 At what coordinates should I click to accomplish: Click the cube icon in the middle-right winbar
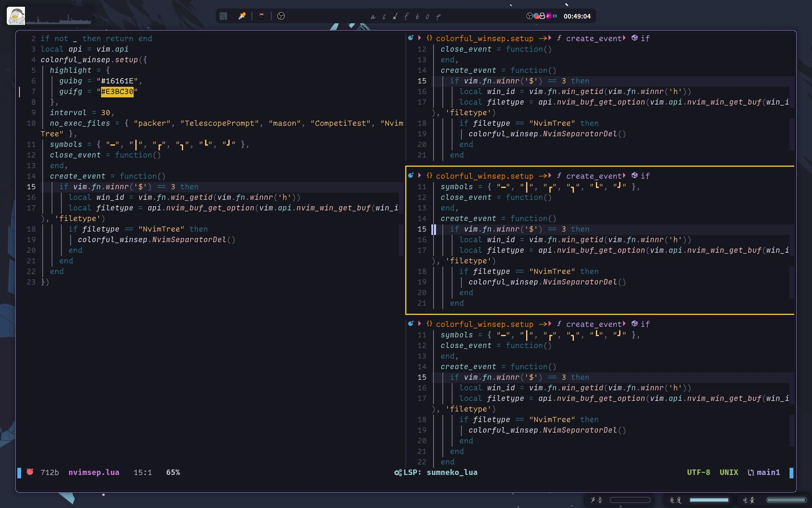[x=634, y=176]
